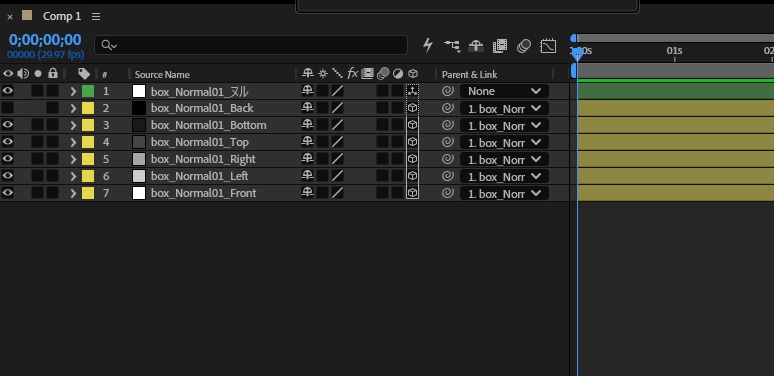The height and width of the screenshot is (376, 774).
Task: Expand the box_Normal01_Front layer properties
Action: click(73, 193)
